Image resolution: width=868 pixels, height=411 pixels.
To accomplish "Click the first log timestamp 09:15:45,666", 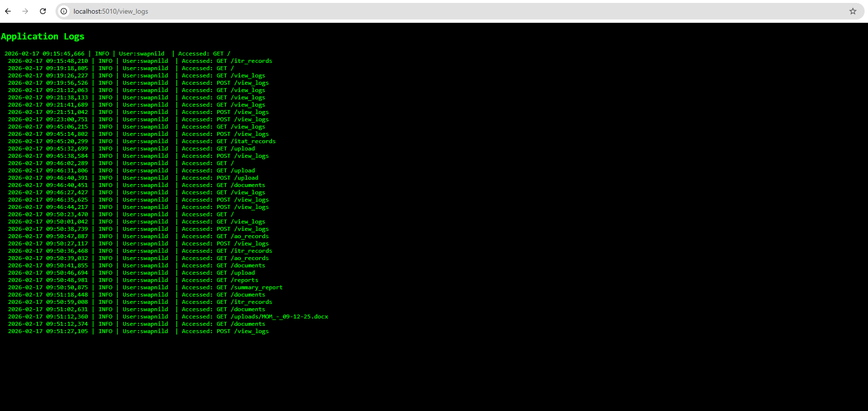I will (x=44, y=54).
